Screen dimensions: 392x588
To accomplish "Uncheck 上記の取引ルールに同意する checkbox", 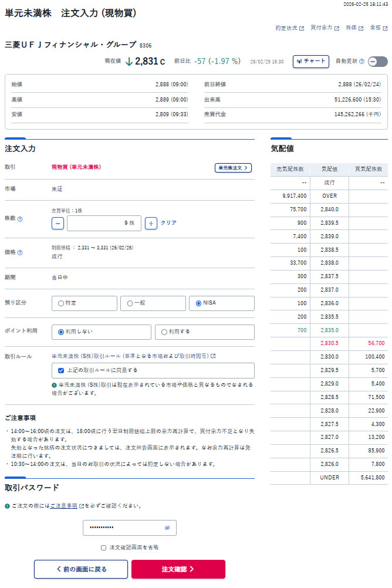I will click(62, 370).
